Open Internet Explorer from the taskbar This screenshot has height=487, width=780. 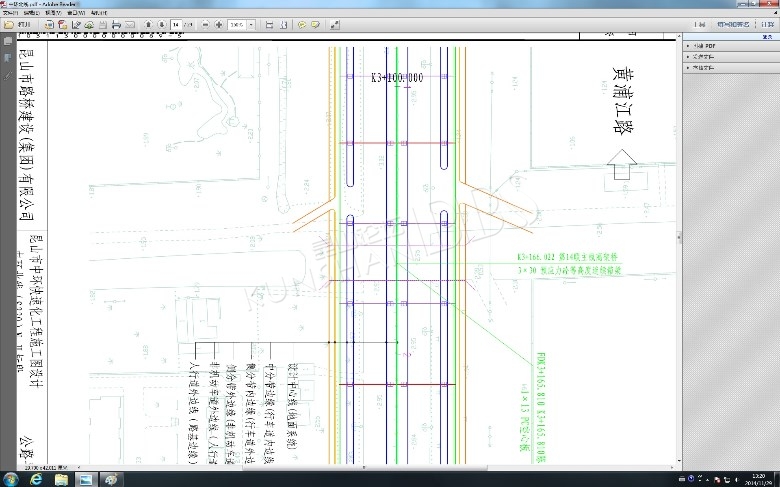coord(37,479)
